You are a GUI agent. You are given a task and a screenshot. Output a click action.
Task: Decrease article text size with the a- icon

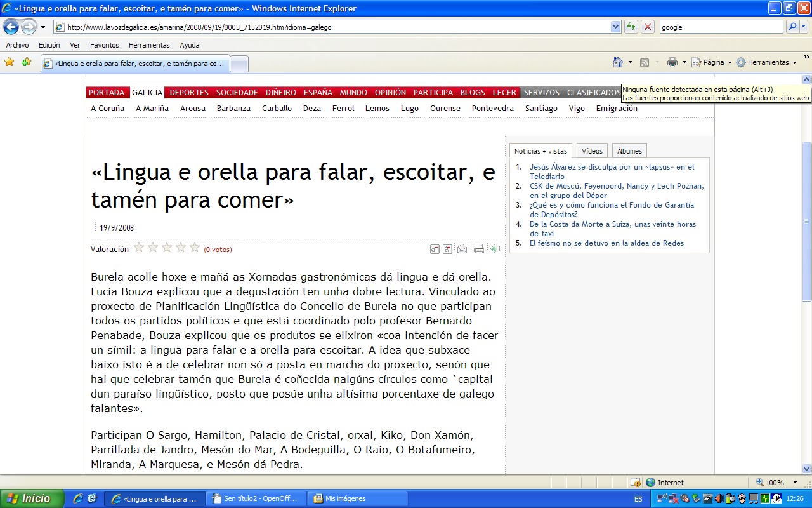coord(435,249)
